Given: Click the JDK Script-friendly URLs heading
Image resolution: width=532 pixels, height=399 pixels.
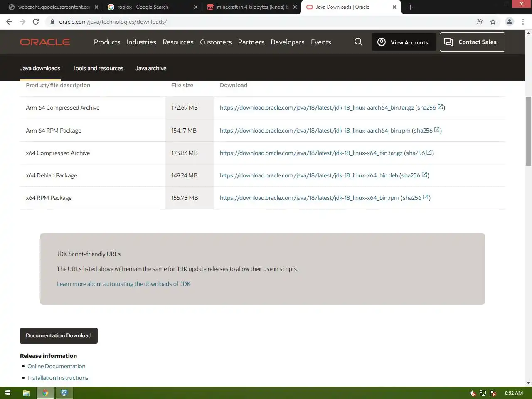Looking at the screenshot, I should pyautogui.click(x=89, y=254).
